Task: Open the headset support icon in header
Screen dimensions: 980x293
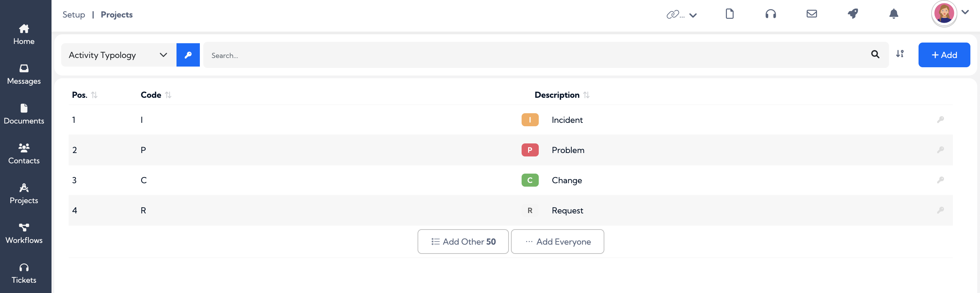Action: coord(771,14)
